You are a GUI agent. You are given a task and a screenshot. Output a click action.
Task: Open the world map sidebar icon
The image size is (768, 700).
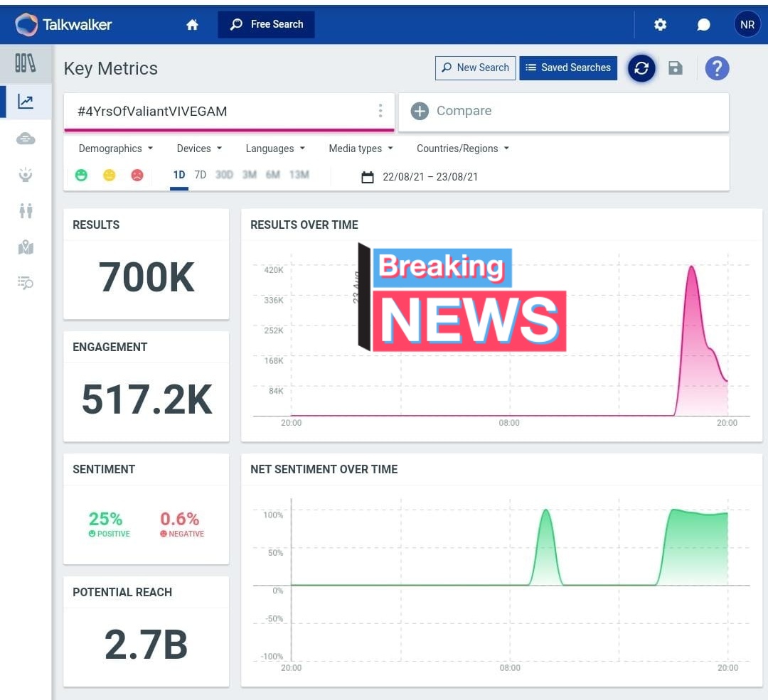click(x=26, y=247)
